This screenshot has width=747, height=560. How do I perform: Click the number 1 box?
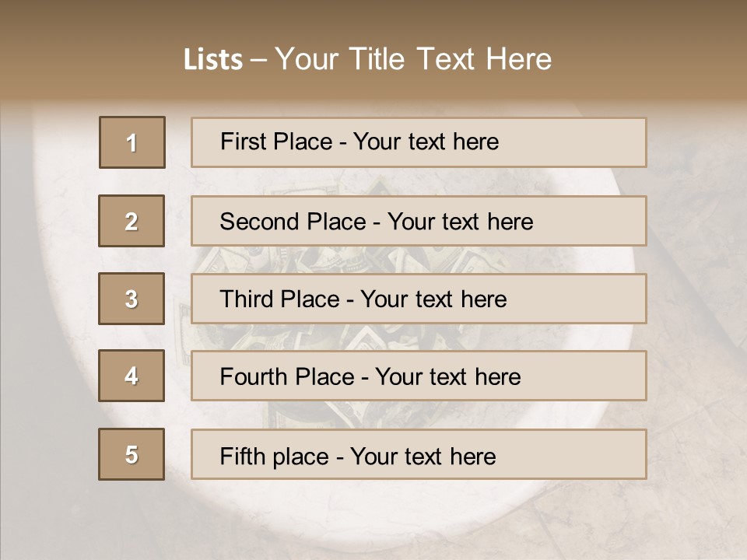132,142
